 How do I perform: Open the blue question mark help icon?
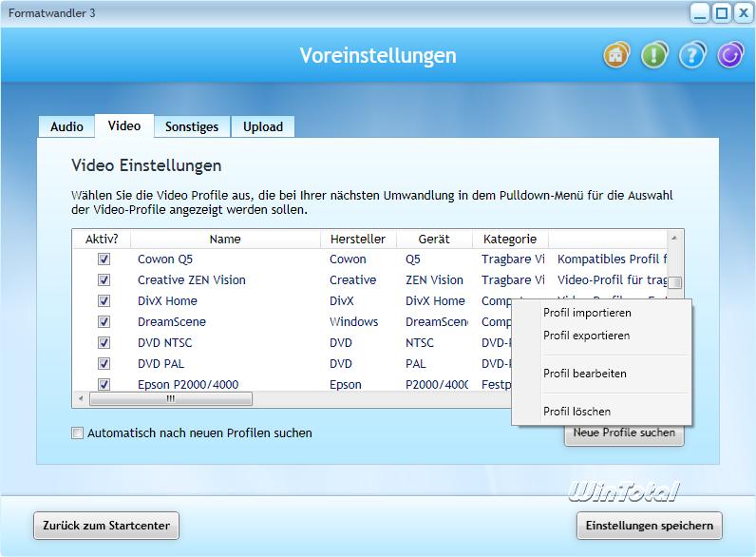(692, 55)
